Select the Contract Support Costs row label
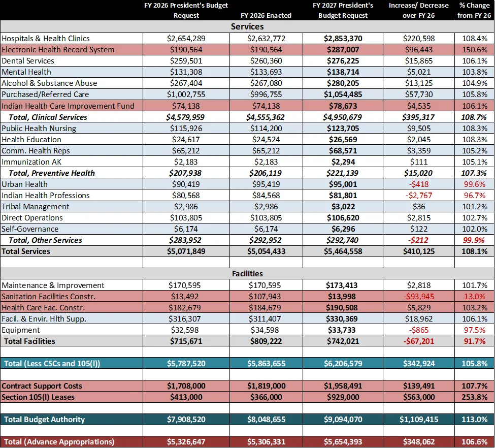The image size is (495, 448). coord(42,386)
